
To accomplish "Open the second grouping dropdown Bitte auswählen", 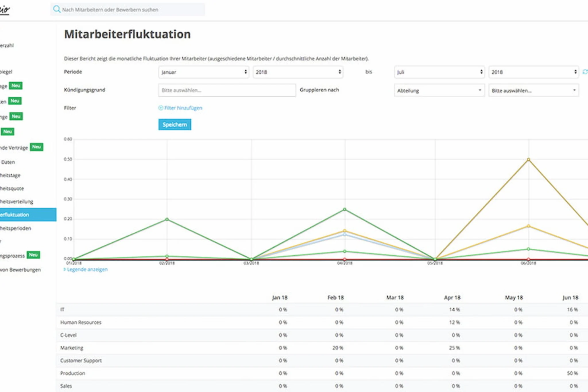I will [534, 90].
